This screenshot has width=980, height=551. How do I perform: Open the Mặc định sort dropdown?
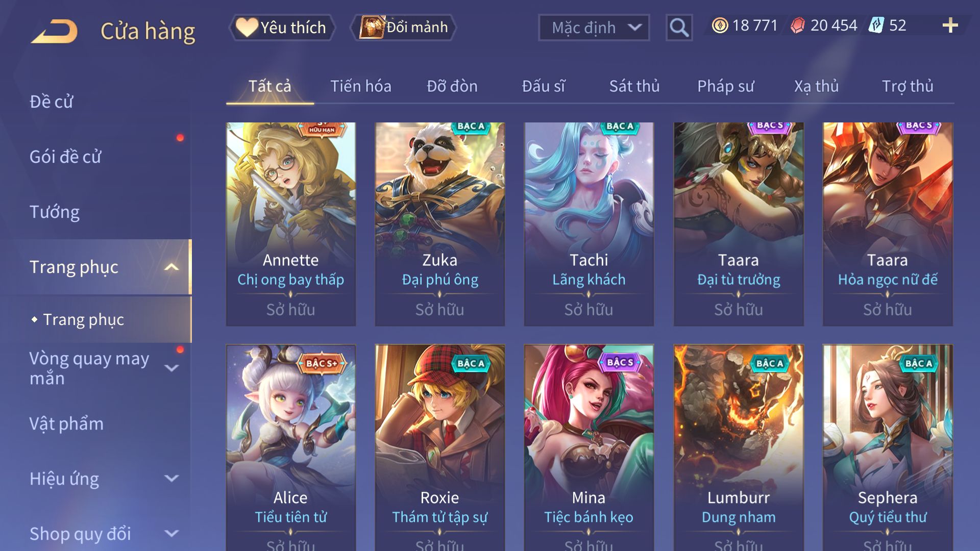tap(594, 28)
